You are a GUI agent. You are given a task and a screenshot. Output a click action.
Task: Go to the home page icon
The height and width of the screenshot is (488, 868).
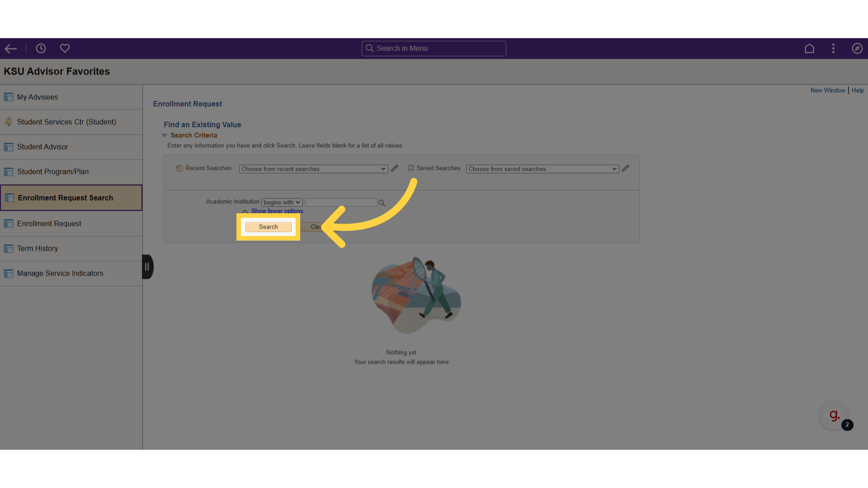click(809, 48)
